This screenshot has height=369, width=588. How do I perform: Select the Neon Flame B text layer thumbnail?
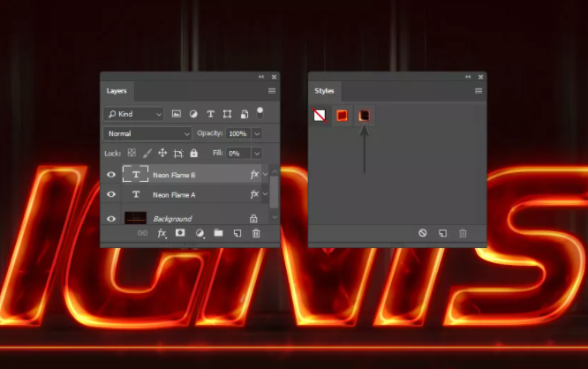point(135,174)
